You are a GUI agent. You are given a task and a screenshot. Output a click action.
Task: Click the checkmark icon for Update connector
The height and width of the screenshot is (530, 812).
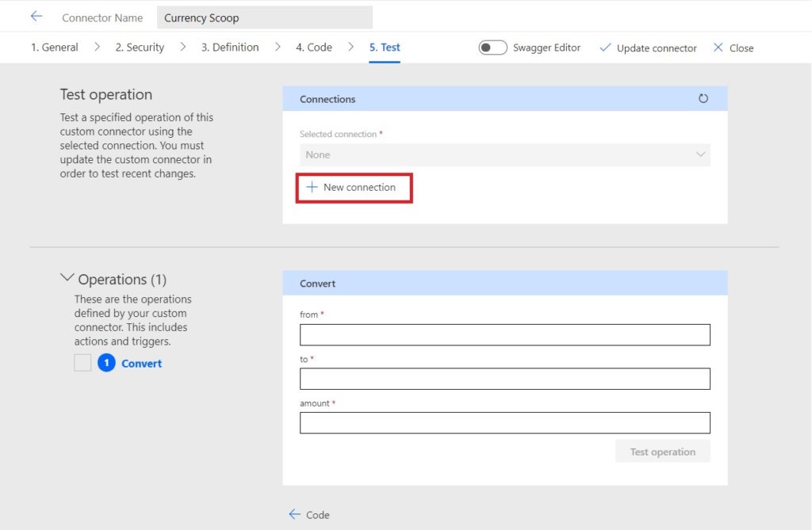pos(606,48)
